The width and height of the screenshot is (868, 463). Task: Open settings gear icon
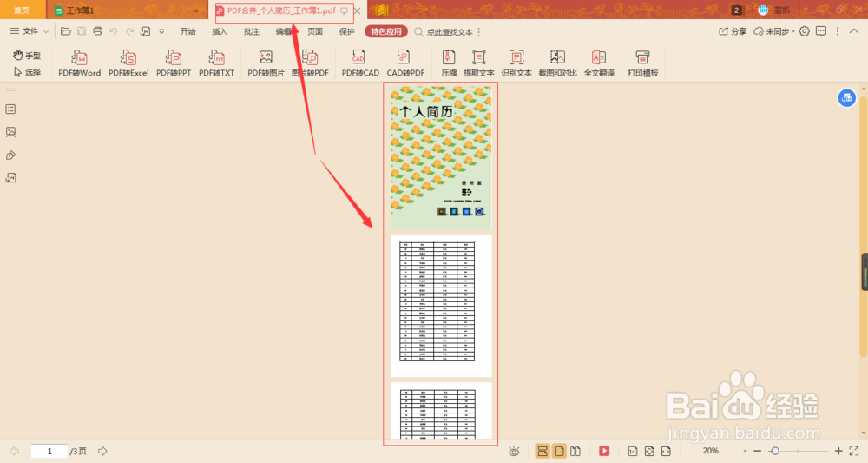tap(805, 31)
